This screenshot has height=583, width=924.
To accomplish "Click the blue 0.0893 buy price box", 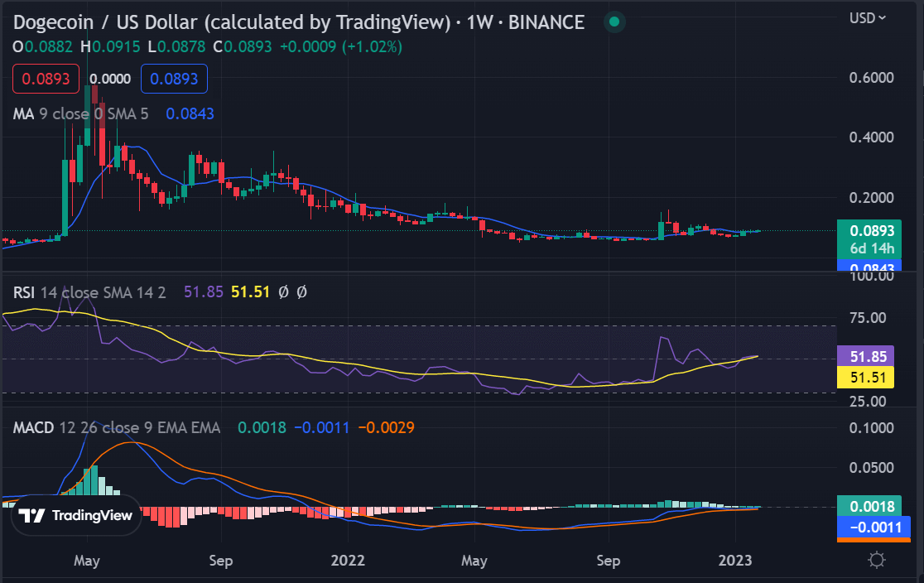I will (174, 79).
